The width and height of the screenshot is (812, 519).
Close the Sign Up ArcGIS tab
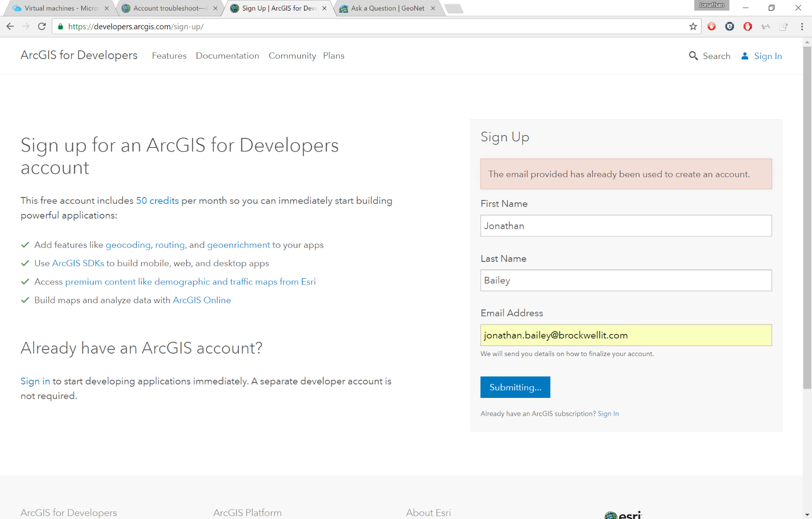coord(324,8)
